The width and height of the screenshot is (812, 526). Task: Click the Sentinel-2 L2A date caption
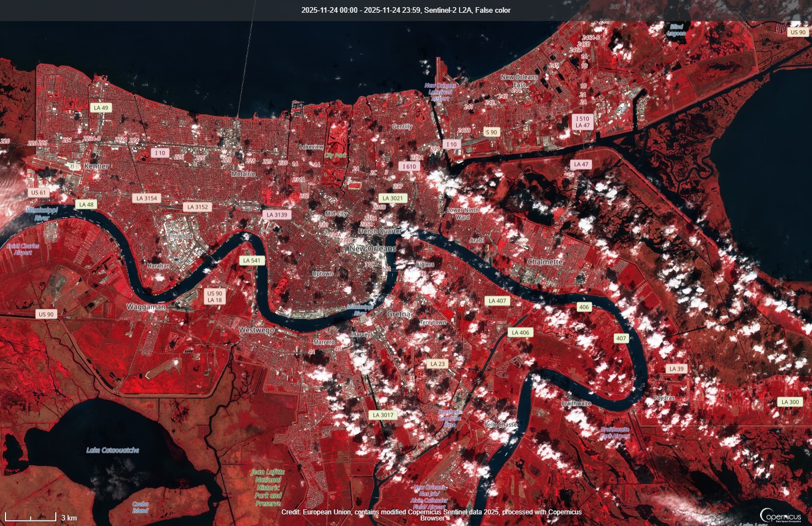click(x=405, y=10)
